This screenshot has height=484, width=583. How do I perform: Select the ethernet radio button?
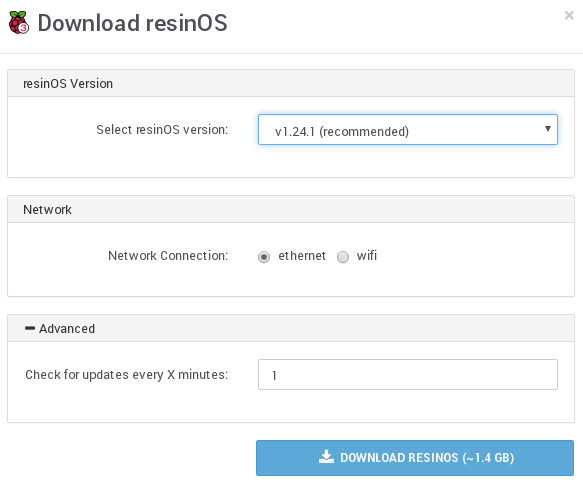click(x=264, y=257)
